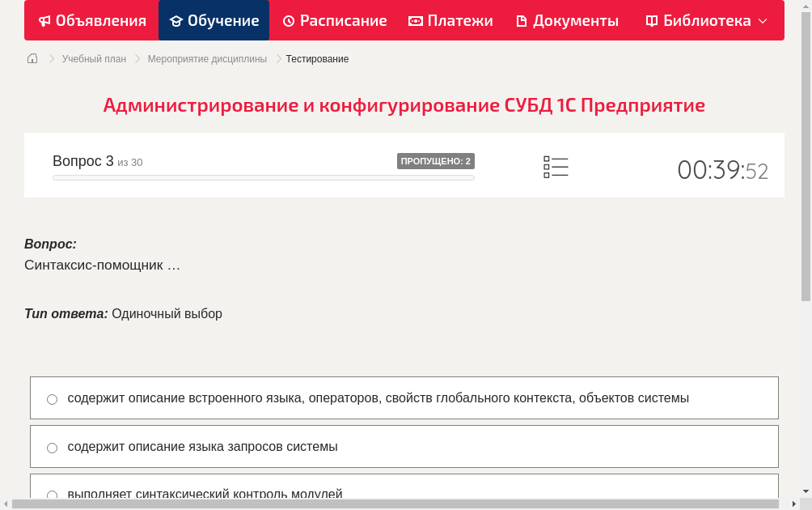
Task: Click the clock icon beside Расписание
Action: click(287, 20)
